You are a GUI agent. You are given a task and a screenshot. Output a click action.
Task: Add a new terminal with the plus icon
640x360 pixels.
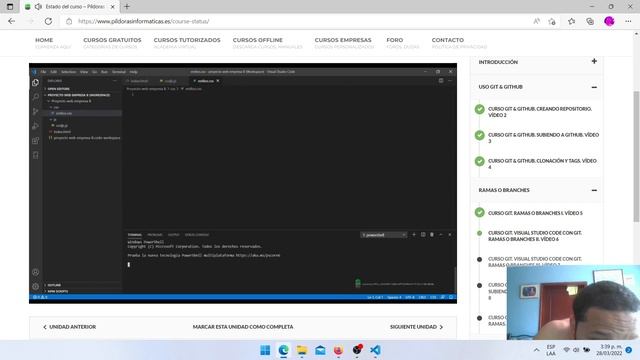pyautogui.click(x=414, y=235)
